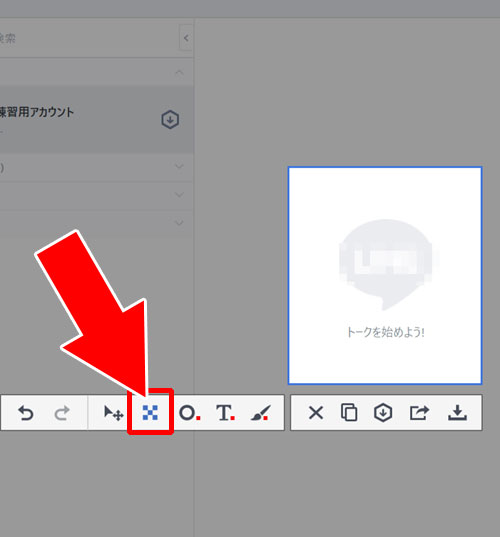The width and height of the screenshot is (500, 537).
Task: Expand the third collapsed section
Action: pyautogui.click(x=179, y=223)
